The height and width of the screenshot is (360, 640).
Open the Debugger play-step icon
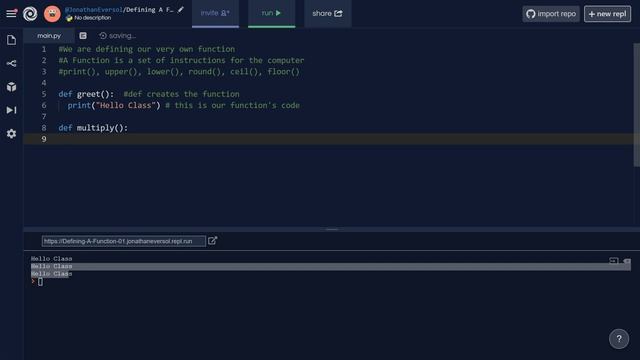[x=11, y=110]
